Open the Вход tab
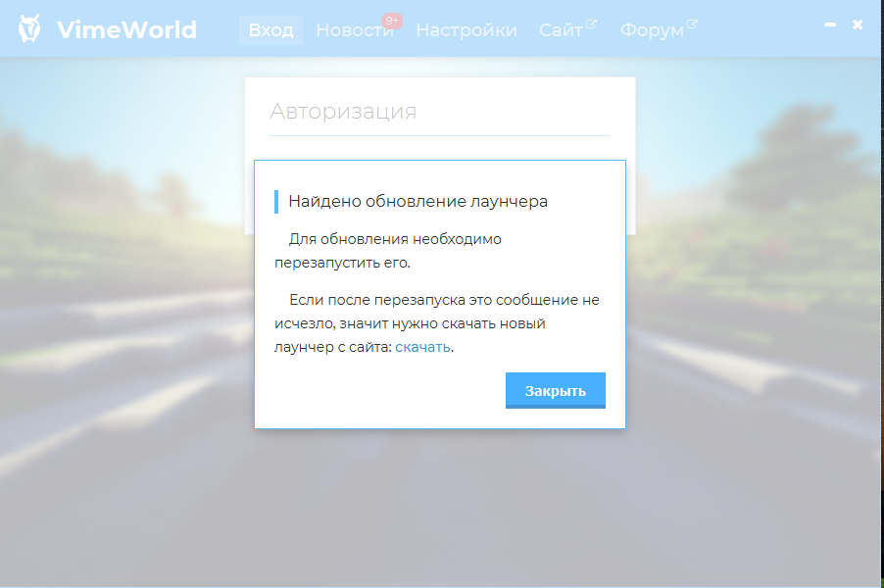 click(270, 29)
